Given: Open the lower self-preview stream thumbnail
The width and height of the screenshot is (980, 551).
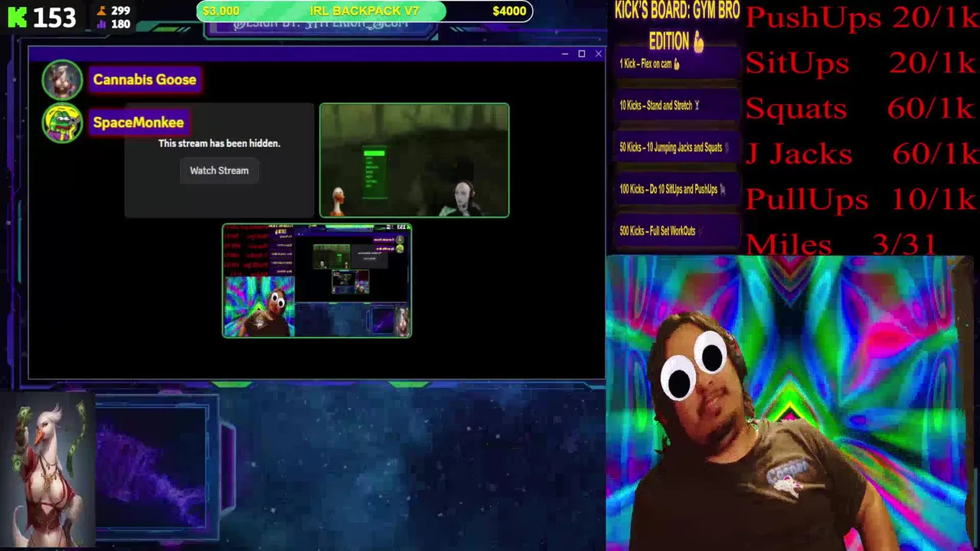Looking at the screenshot, I should tap(317, 281).
